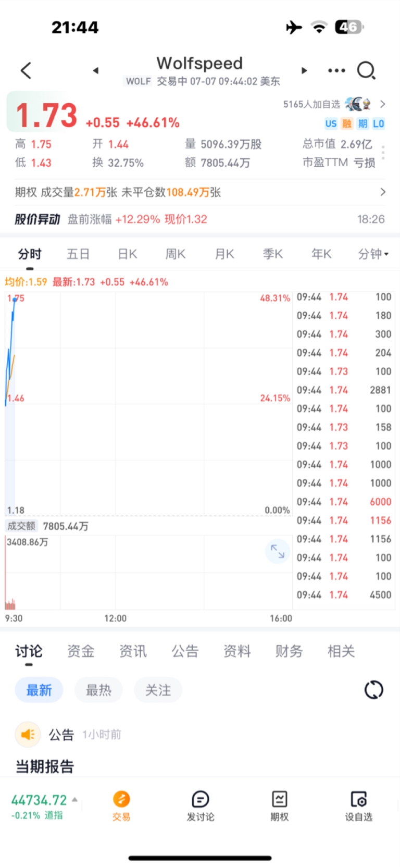The width and height of the screenshot is (400, 868).
Task: Select the 最热 filter pill
Action: [98, 690]
